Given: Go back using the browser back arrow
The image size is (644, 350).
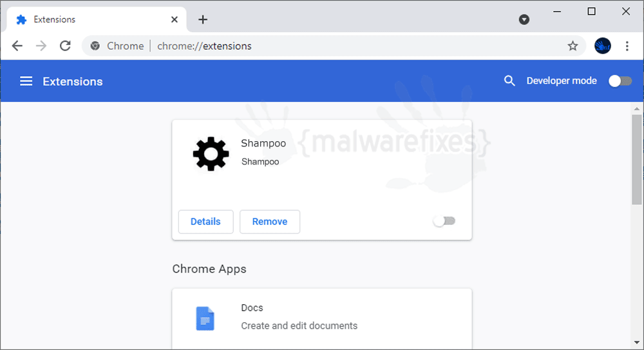Looking at the screenshot, I should 17,46.
